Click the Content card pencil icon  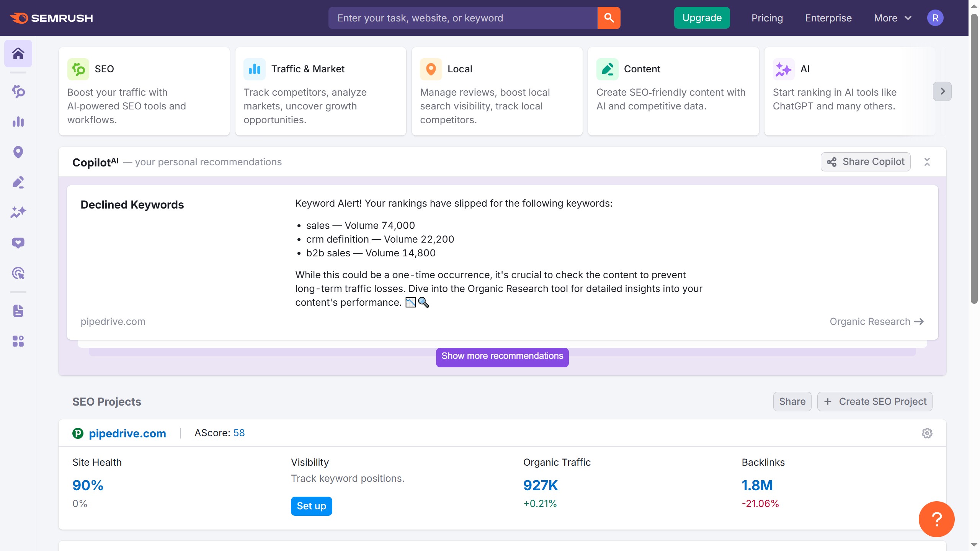click(x=608, y=69)
